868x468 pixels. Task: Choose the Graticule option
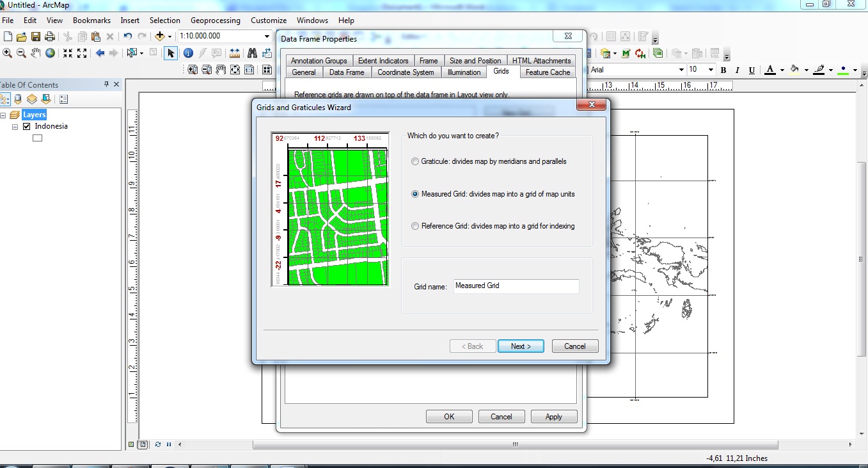(415, 161)
